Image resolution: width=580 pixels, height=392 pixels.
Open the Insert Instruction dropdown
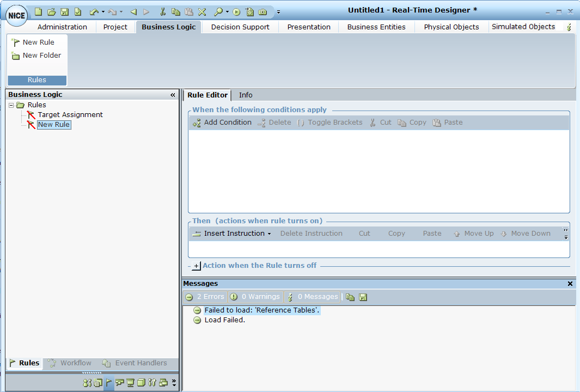pyautogui.click(x=233, y=234)
